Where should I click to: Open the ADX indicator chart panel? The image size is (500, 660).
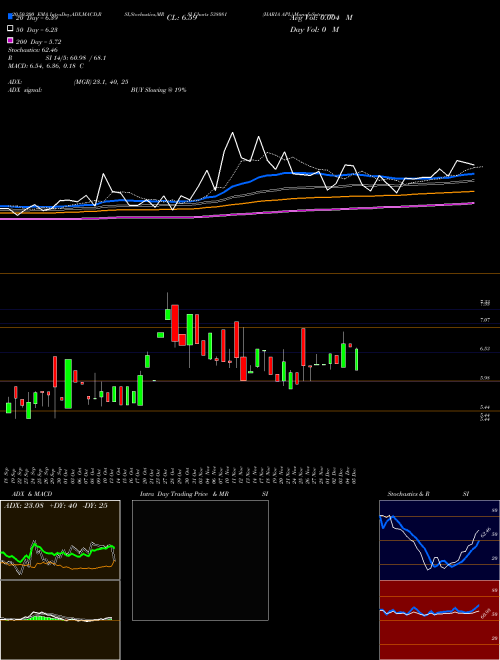[60, 540]
